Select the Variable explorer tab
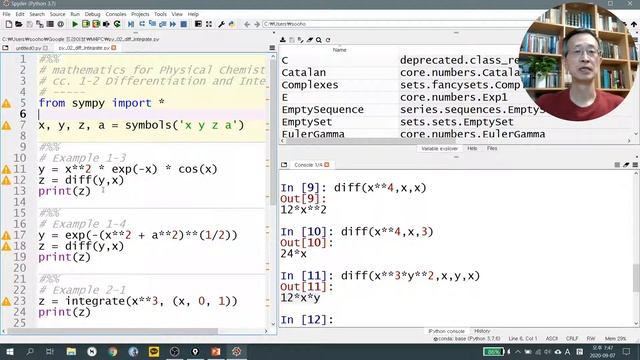The height and width of the screenshot is (360, 640). 440,149
